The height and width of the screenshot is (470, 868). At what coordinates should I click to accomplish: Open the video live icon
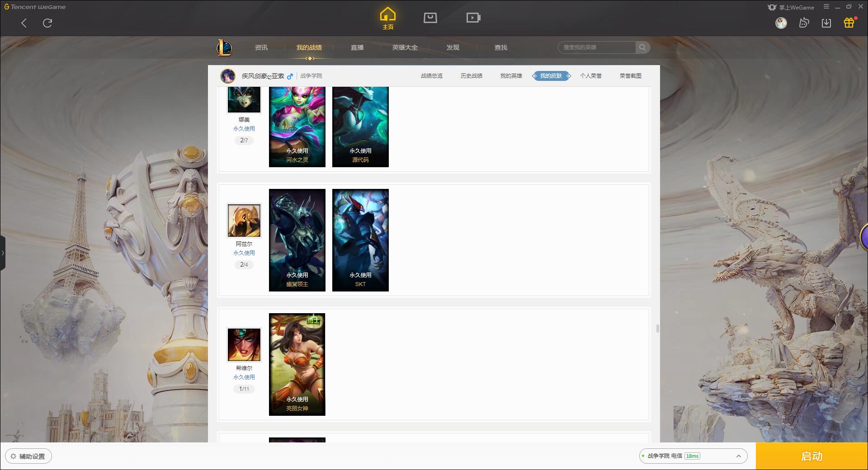(473, 18)
